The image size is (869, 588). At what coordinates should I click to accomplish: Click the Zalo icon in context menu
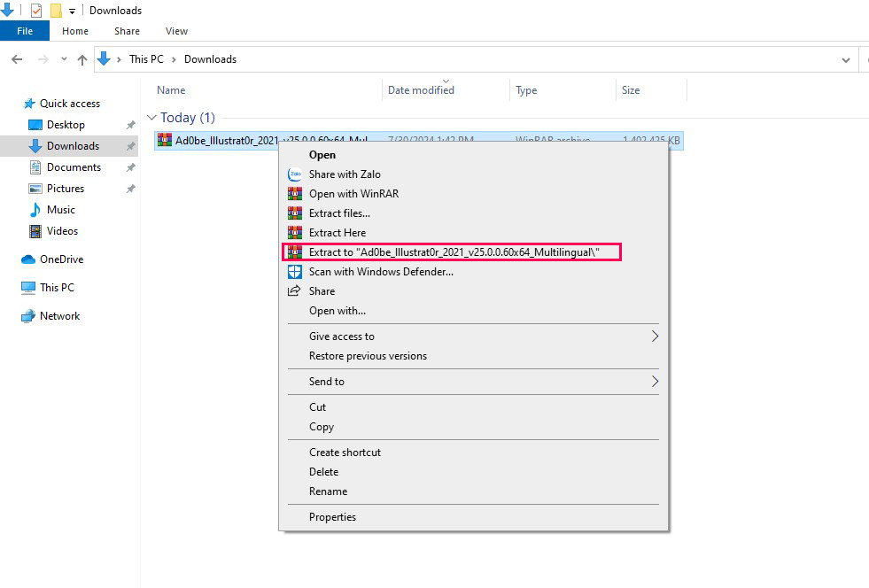pos(295,174)
